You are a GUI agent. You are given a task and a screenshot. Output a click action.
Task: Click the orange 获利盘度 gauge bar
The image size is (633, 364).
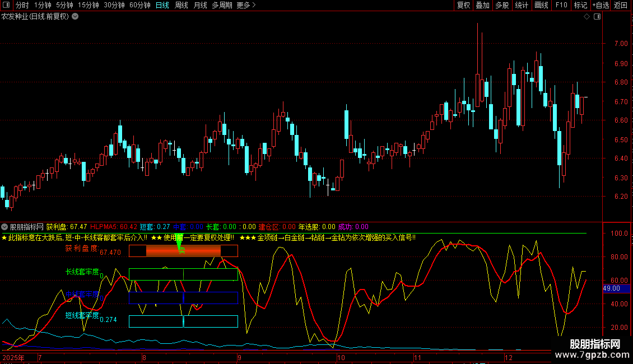[183, 251]
